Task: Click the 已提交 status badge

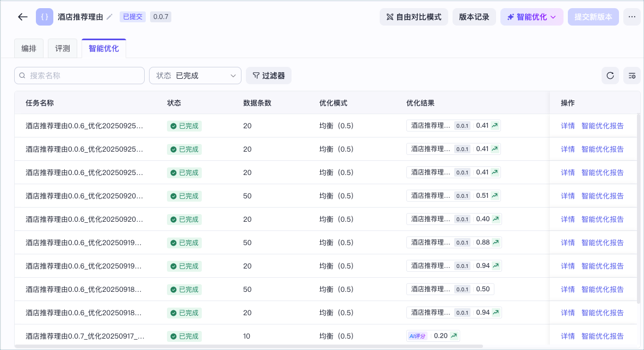Action: pos(133,17)
